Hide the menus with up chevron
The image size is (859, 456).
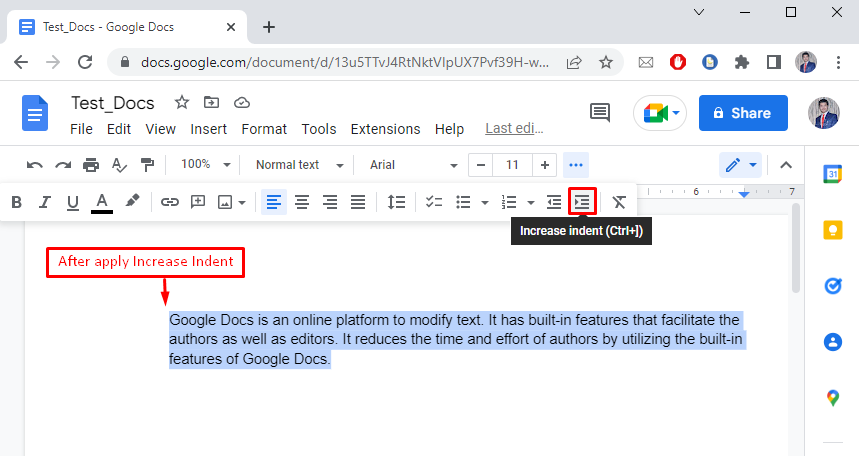(x=786, y=165)
